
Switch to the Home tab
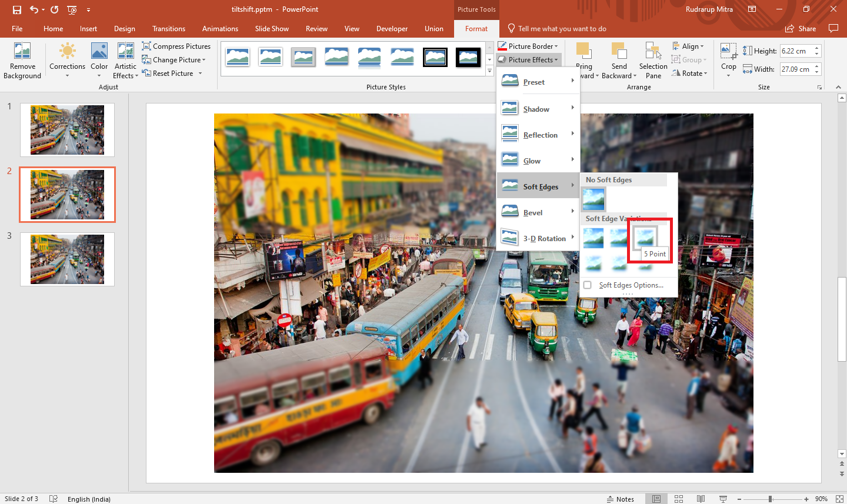point(53,28)
